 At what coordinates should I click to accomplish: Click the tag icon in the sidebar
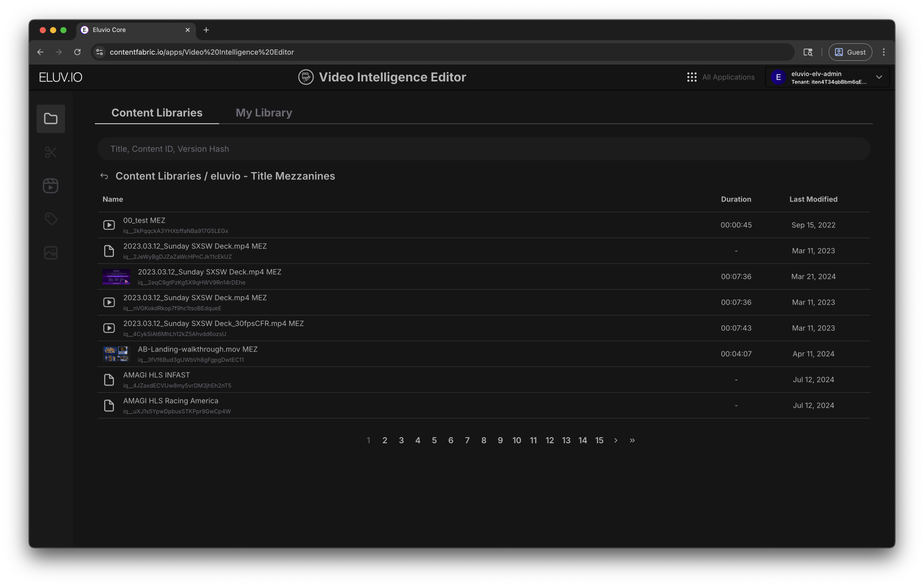click(x=51, y=219)
